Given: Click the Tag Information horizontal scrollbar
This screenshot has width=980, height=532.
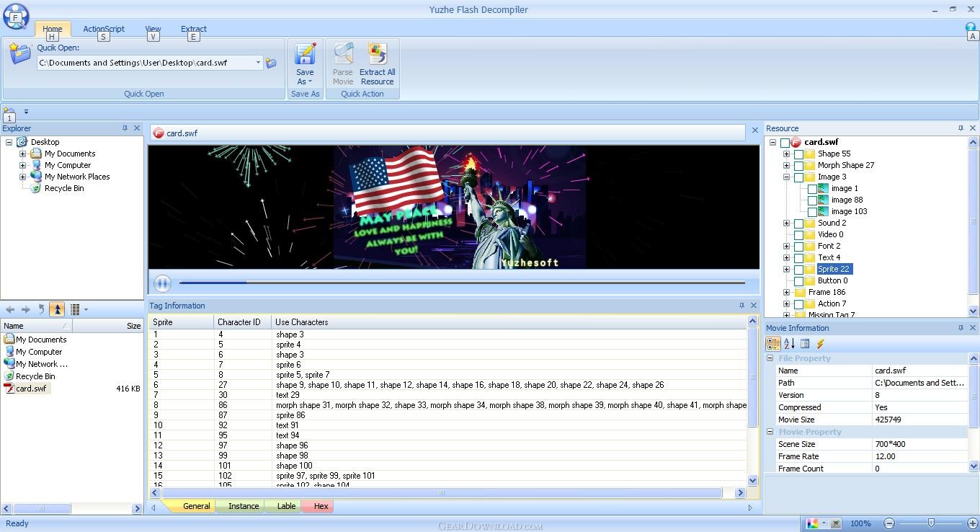Looking at the screenshot, I should (x=442, y=493).
